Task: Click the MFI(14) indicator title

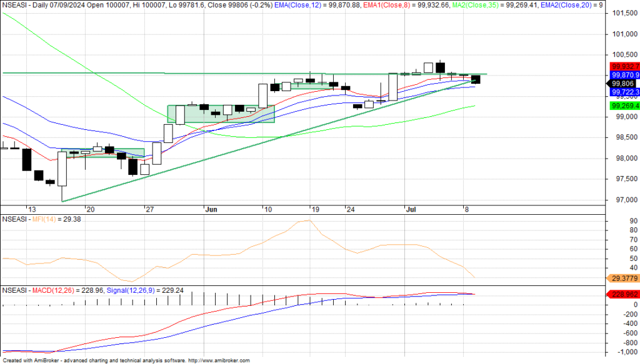Action: click(44, 219)
